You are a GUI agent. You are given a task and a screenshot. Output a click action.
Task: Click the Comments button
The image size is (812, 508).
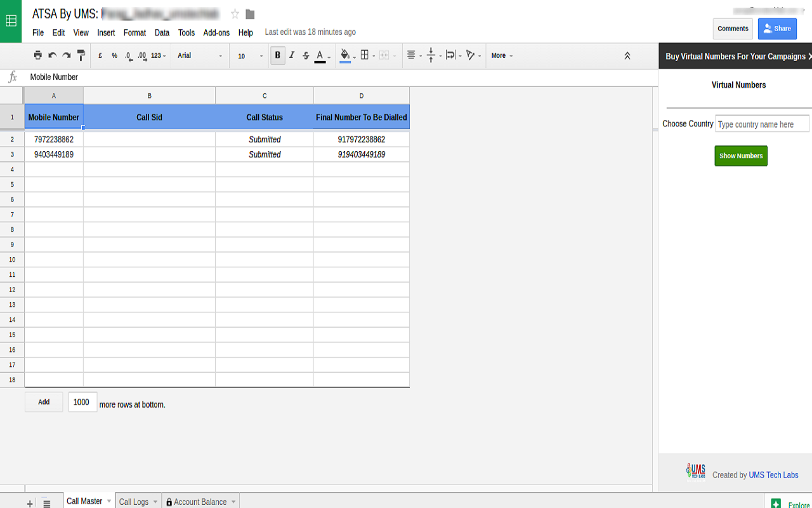click(733, 29)
